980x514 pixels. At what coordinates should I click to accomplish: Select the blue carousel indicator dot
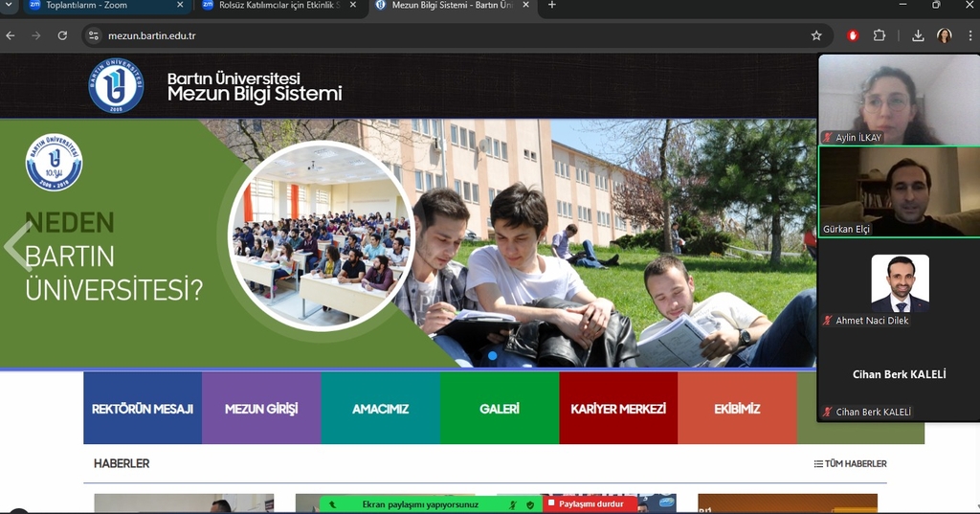[x=493, y=356]
